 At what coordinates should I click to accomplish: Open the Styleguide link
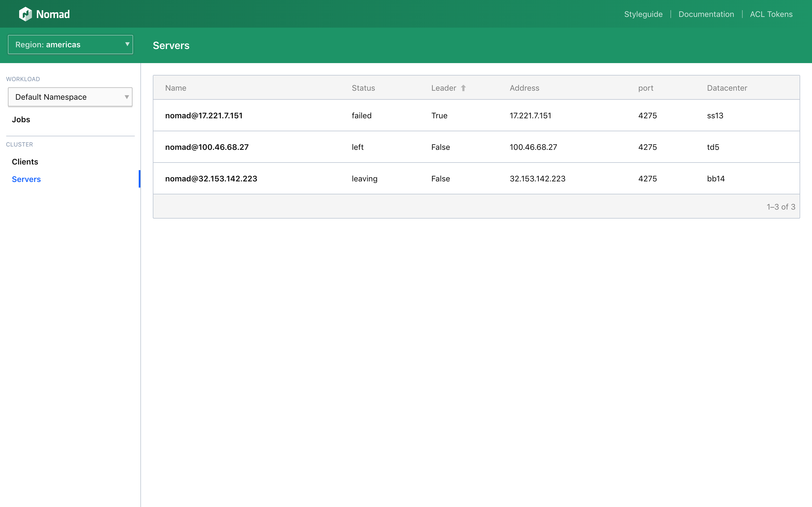[x=643, y=14]
